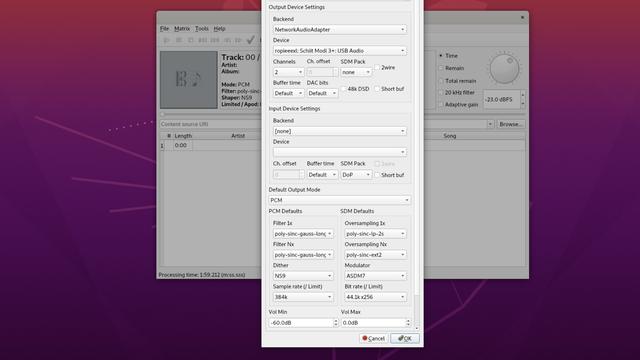Click the Vol Max value field
Image resolution: width=640 pixels, height=360 pixels.
click(x=373, y=322)
